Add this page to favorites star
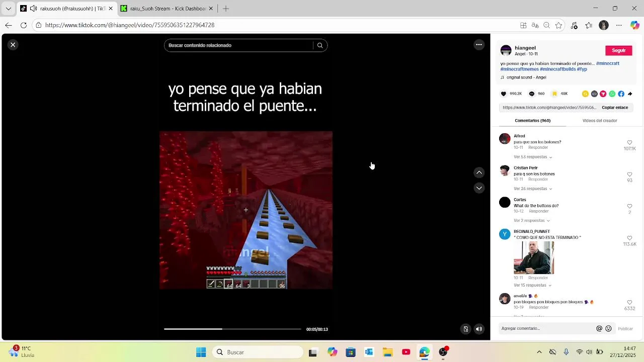The width and height of the screenshot is (644, 362). tap(558, 25)
